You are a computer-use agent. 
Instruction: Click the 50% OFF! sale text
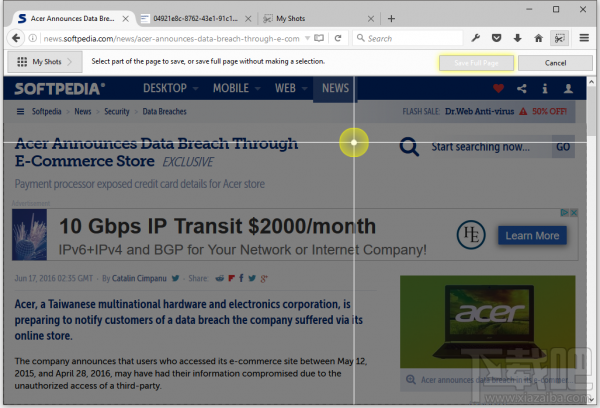[x=549, y=111]
